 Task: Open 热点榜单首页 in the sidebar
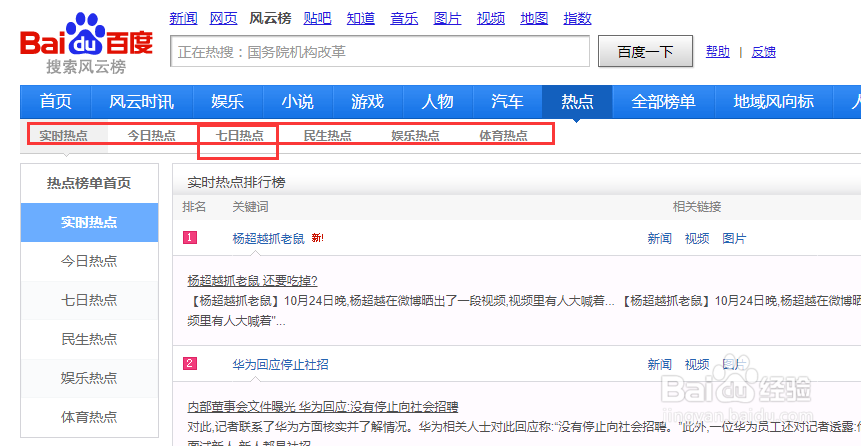click(89, 183)
